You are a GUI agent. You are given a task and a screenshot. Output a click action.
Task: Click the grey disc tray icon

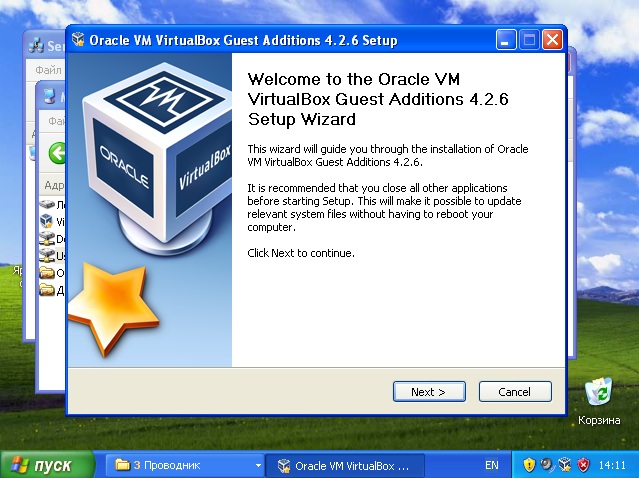(x=547, y=464)
